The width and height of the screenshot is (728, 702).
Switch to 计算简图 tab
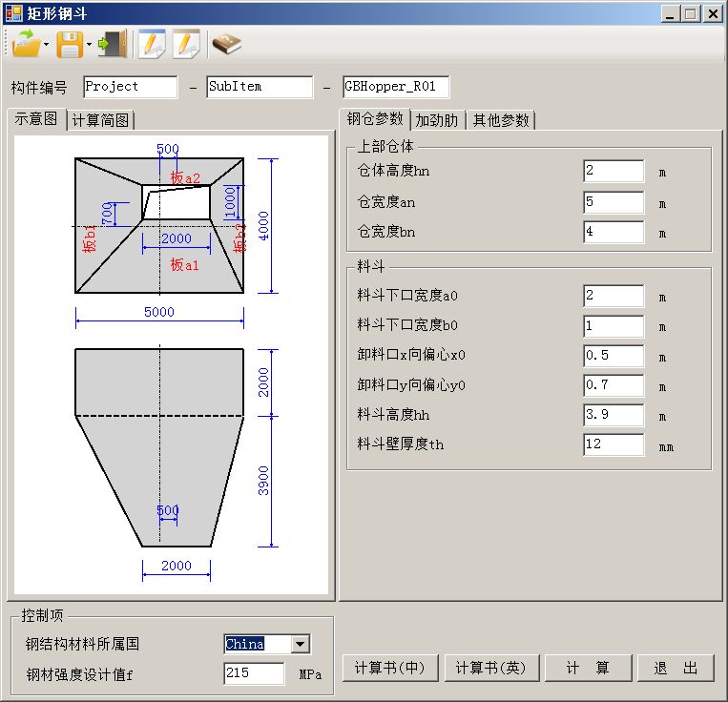[x=100, y=120]
